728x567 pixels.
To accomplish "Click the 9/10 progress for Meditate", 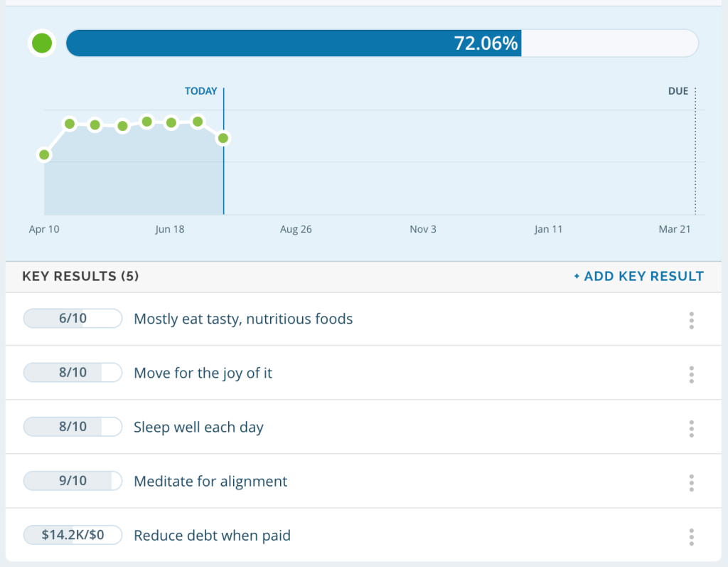I will [73, 481].
